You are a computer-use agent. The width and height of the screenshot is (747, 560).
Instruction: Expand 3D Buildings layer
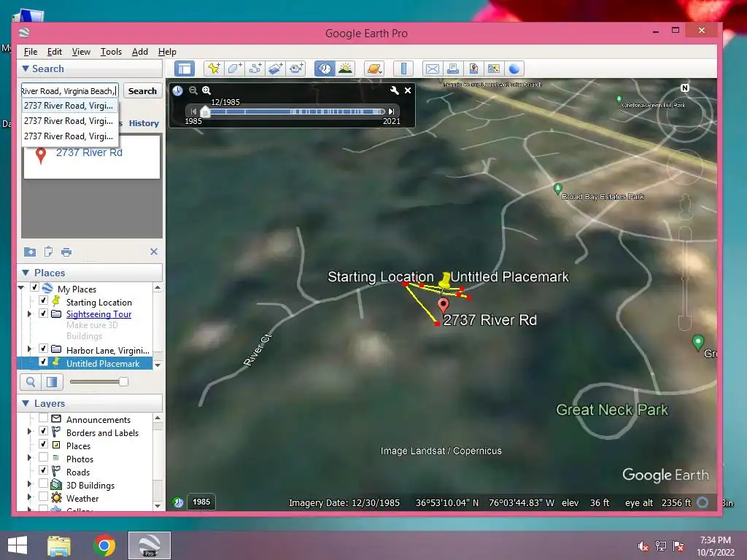coord(29,484)
